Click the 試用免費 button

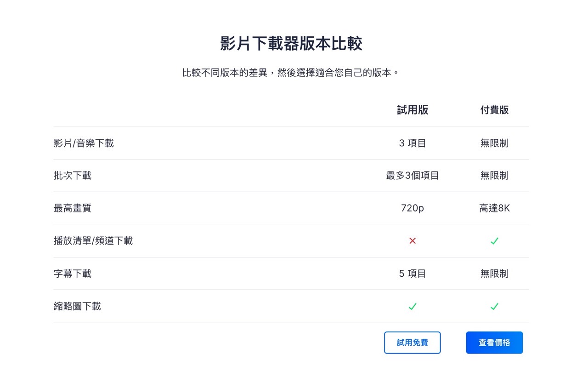click(412, 342)
